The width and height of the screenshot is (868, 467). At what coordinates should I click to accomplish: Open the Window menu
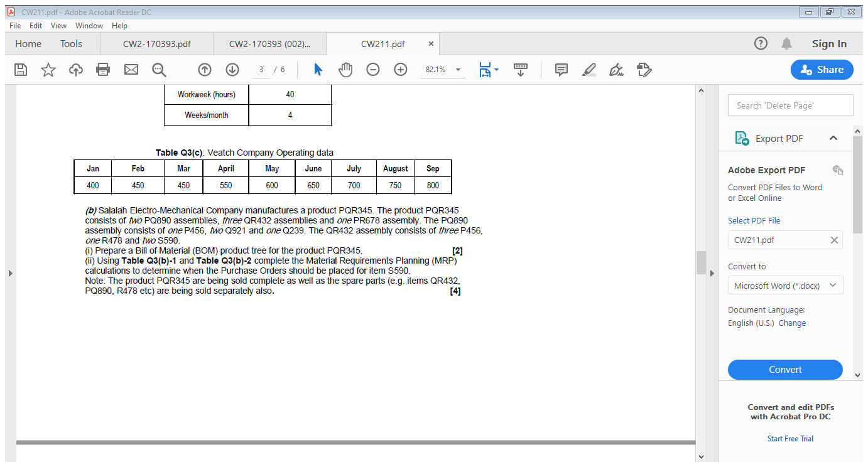point(89,26)
